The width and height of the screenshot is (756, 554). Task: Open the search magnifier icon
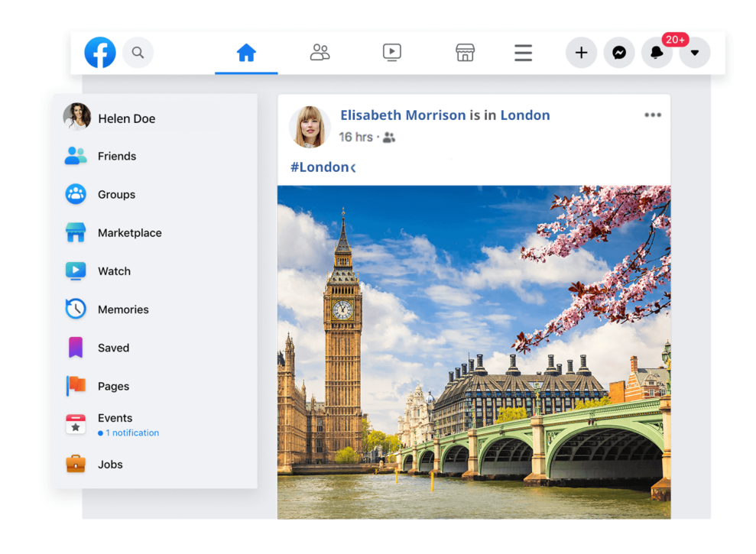coord(138,53)
